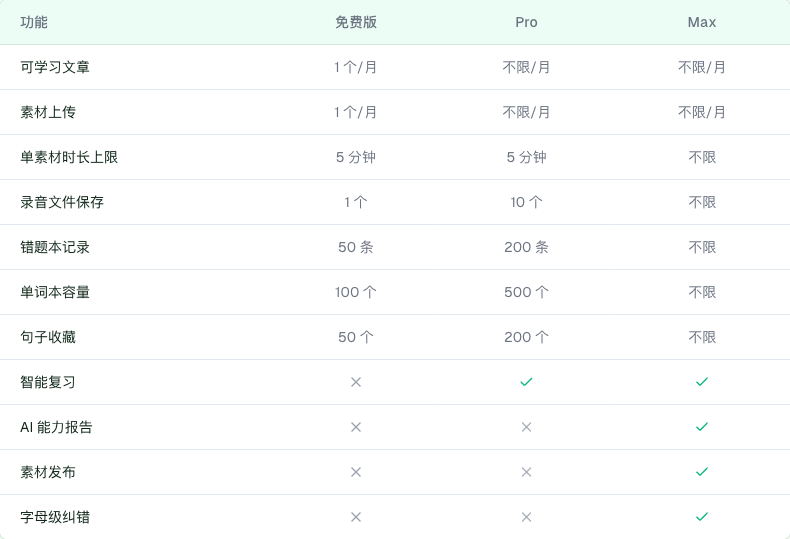Click the Pro X mark for AI 能力报告
Image resolution: width=790 pixels, height=539 pixels.
pyautogui.click(x=526, y=427)
